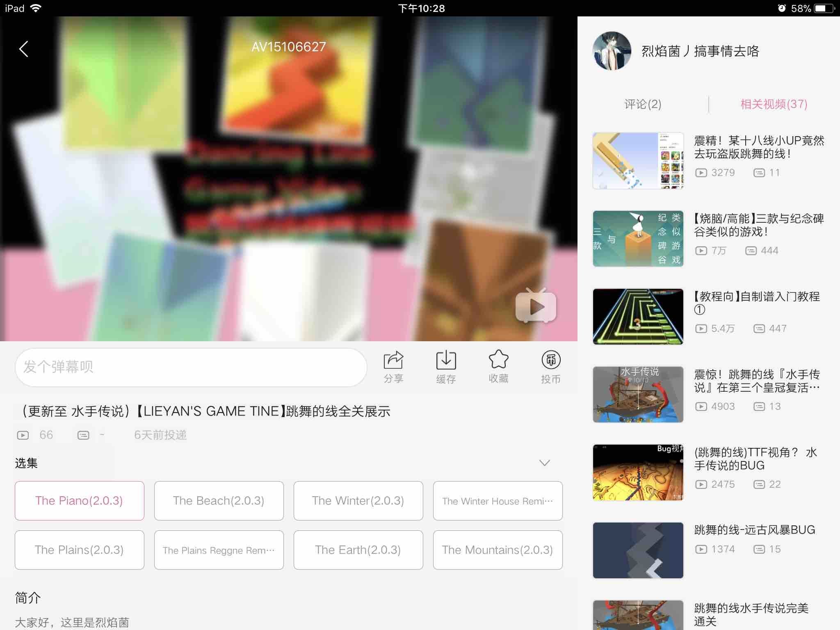This screenshot has height=630, width=840.
Task: Open related video title 震惊!跳舞的线『水手传说』在第三个皇冠复活
Action: click(757, 381)
